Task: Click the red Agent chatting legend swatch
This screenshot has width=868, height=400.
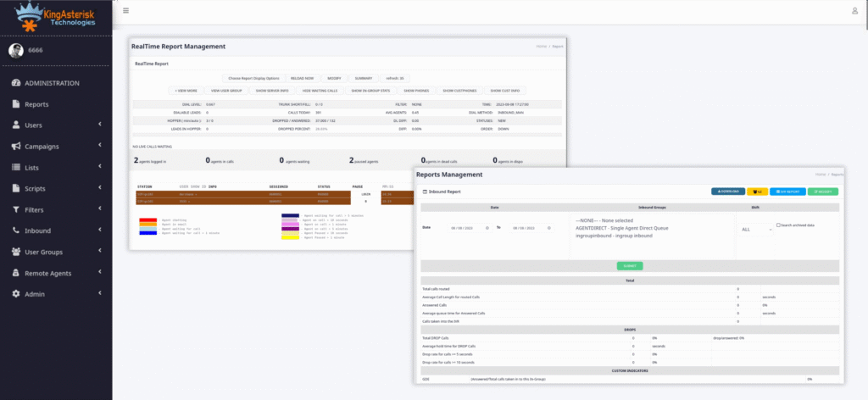Action: click(147, 219)
